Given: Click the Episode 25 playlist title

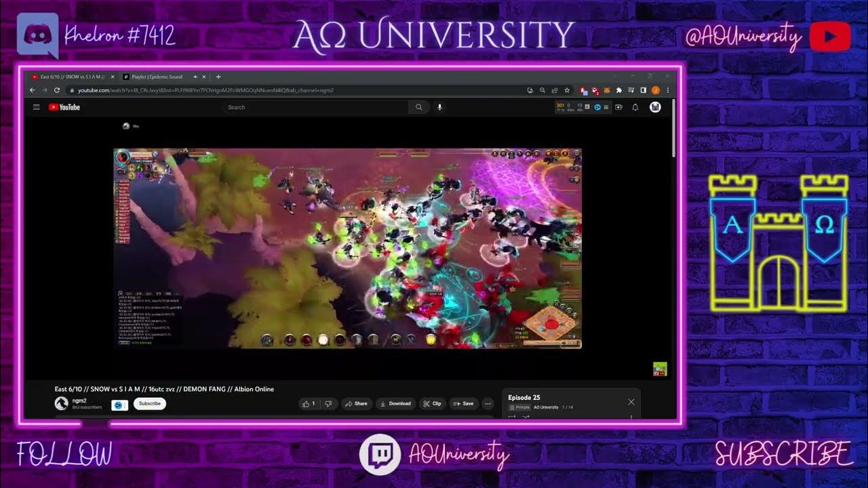Looking at the screenshot, I should coord(524,398).
